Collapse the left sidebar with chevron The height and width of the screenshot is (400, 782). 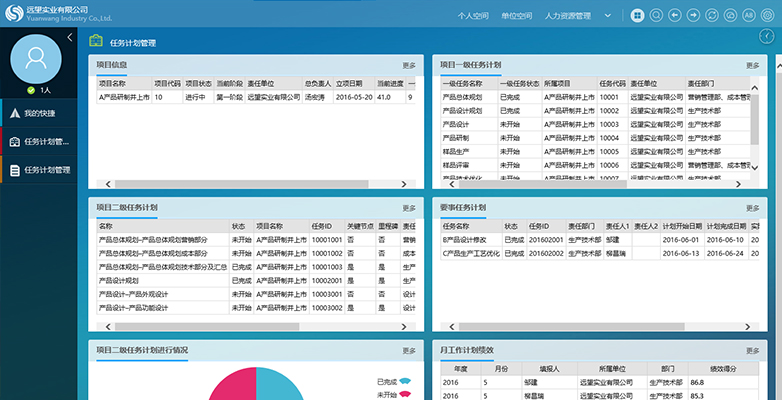pos(69,37)
